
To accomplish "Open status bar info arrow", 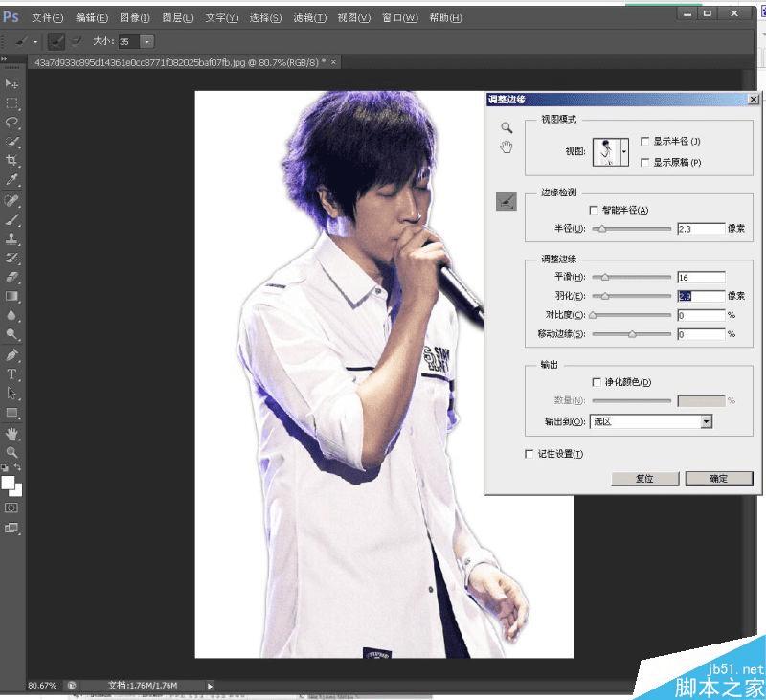I will pos(210,686).
